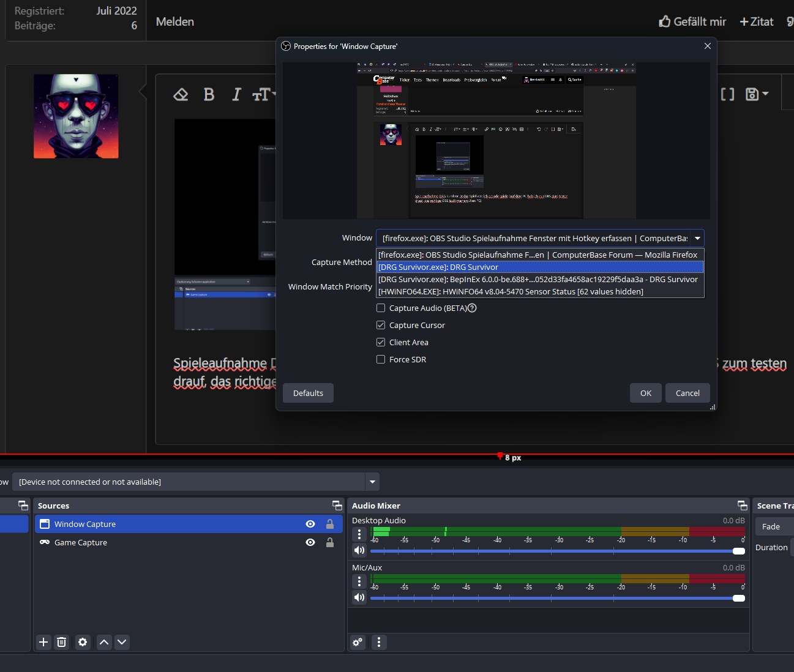Click the Juli 2022 registration date
This screenshot has height=672, width=794.
pos(116,10)
